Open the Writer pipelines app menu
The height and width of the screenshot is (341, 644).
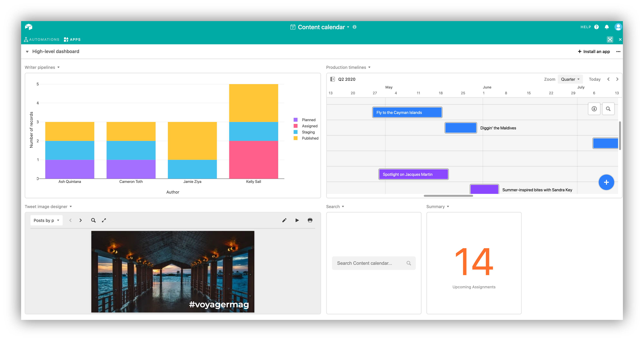click(x=58, y=67)
